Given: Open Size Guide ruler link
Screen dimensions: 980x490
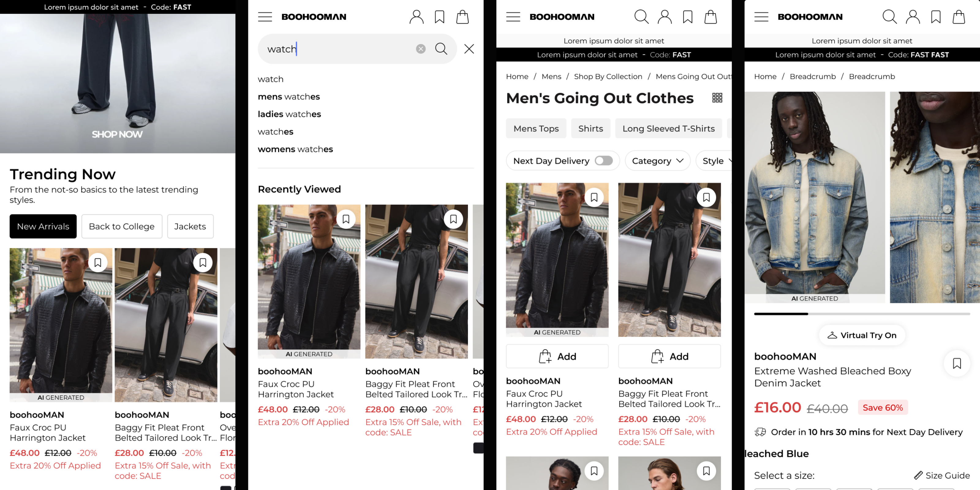Looking at the screenshot, I should [x=942, y=475].
